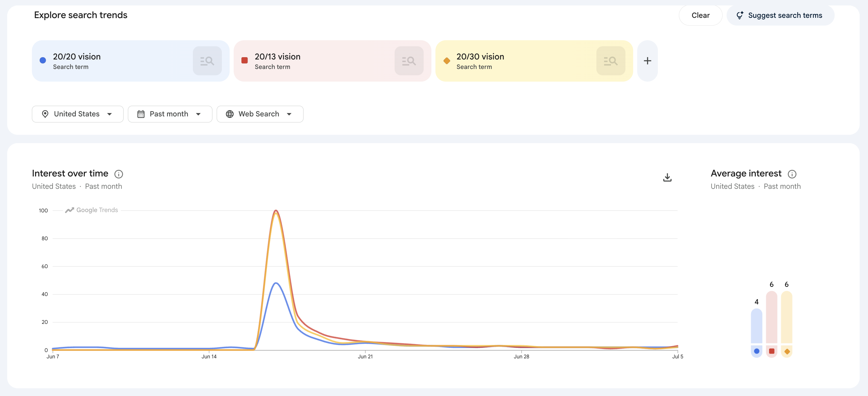Click the Explore search trends heading
Image resolution: width=868 pixels, height=396 pixels.
80,15
